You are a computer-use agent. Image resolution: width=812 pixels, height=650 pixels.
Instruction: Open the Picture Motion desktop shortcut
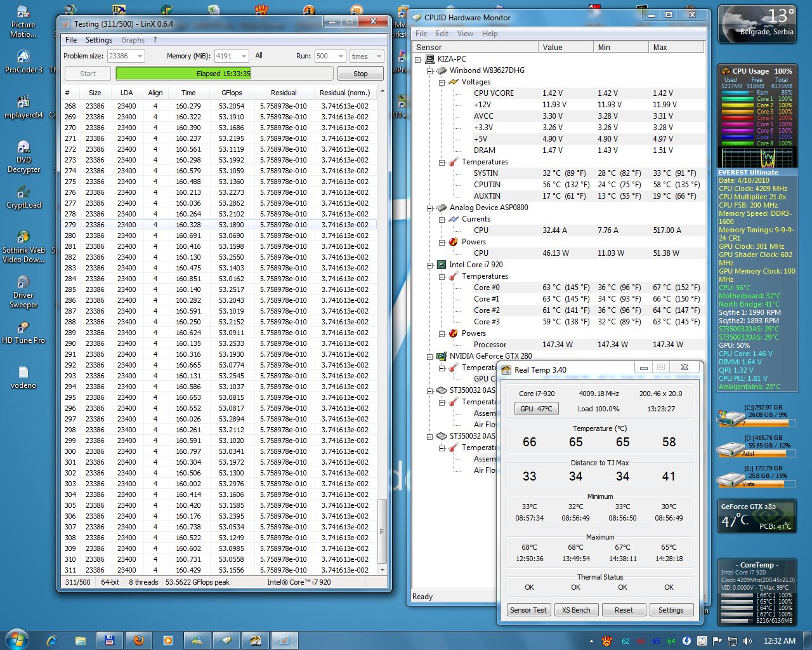coord(23,22)
